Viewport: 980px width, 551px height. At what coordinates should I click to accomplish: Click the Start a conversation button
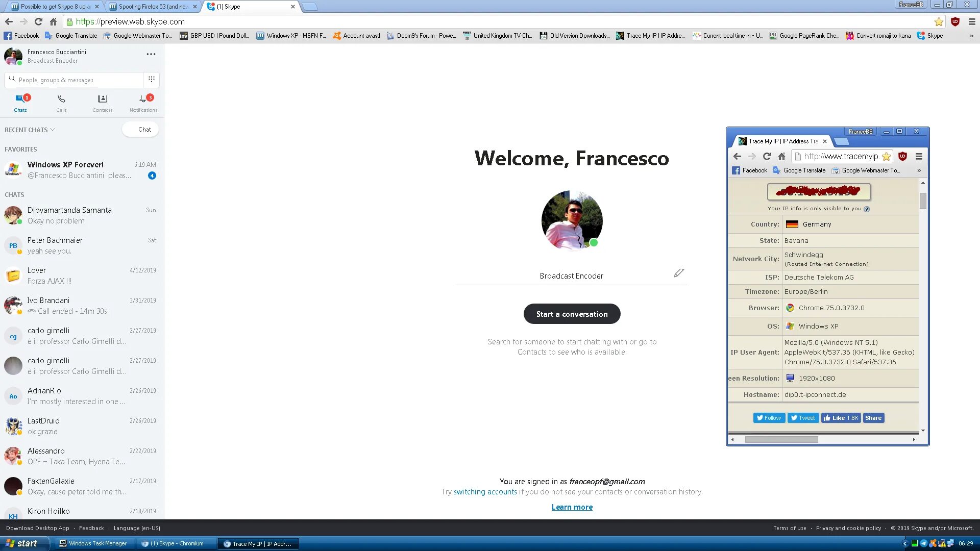tap(572, 314)
